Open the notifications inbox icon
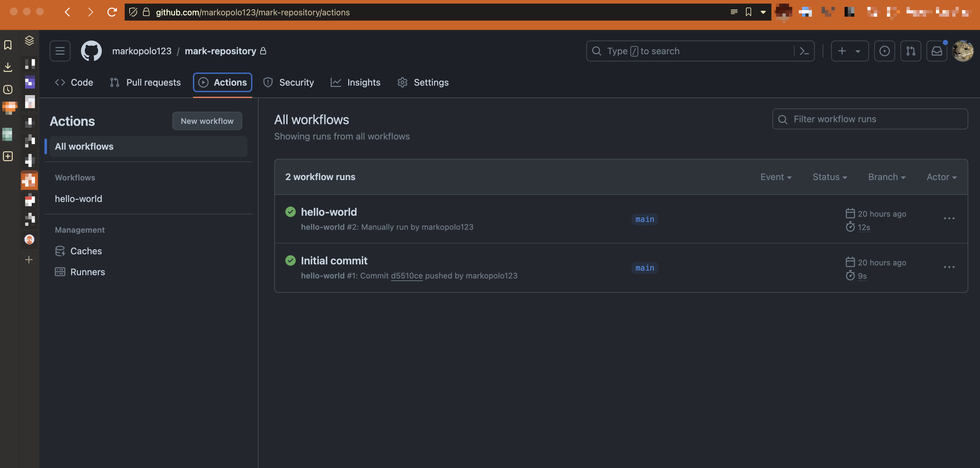This screenshot has width=980, height=468. click(936, 51)
